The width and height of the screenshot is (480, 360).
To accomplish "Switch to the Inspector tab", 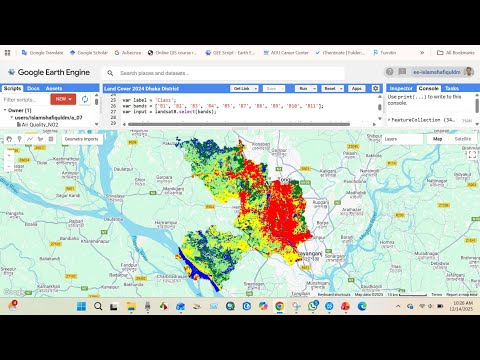I will [401, 88].
